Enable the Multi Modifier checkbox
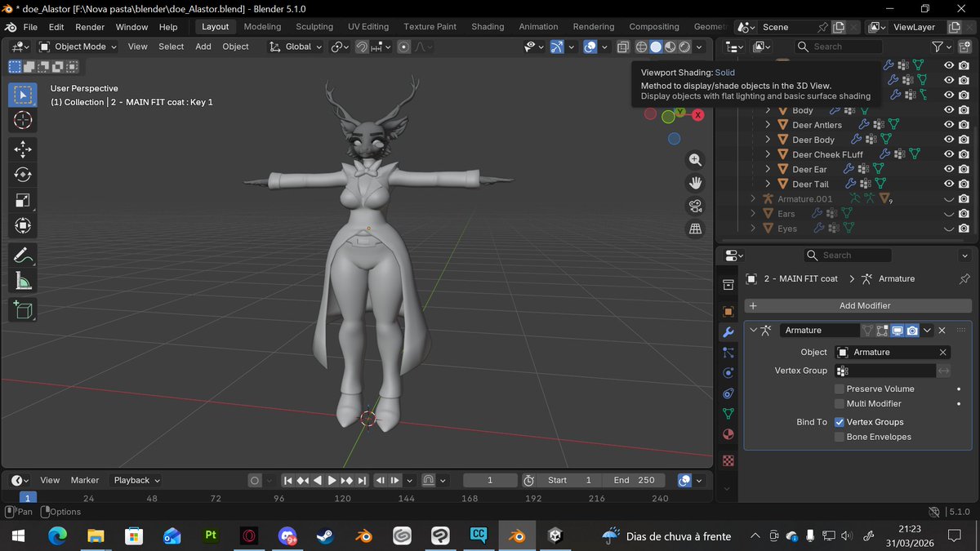 pyautogui.click(x=840, y=403)
